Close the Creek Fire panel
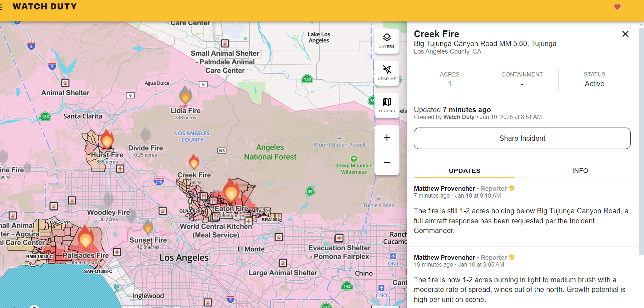Image resolution: width=644 pixels, height=308 pixels. [625, 34]
